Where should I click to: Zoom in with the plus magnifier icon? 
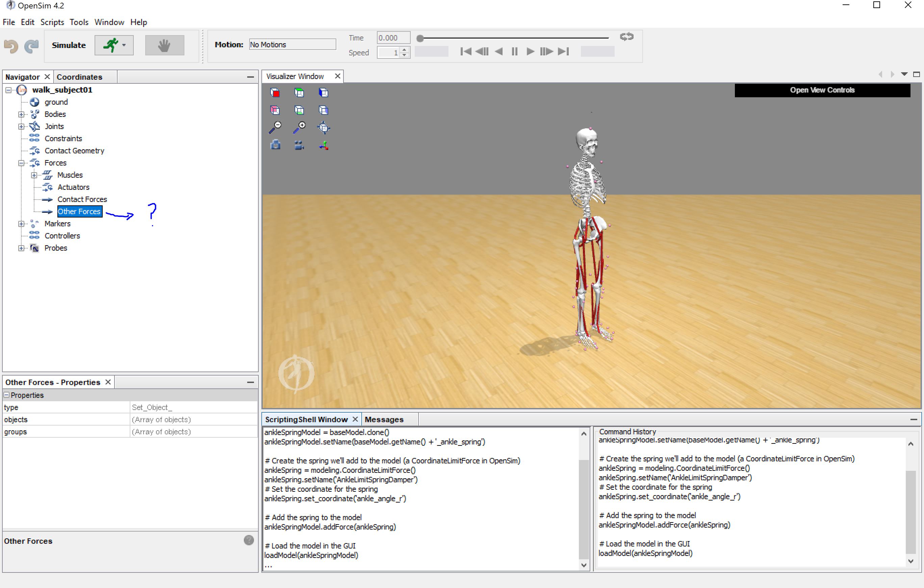[299, 127]
